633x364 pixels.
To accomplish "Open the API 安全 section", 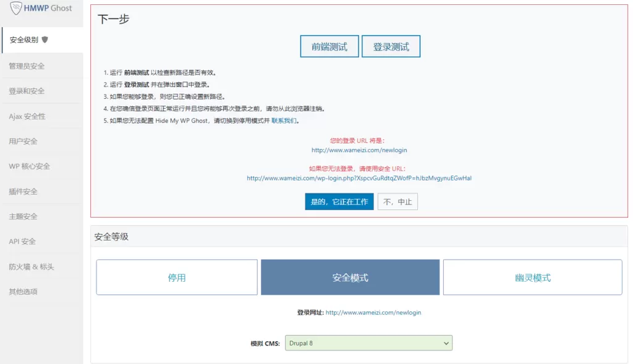I will pyautogui.click(x=27, y=241).
